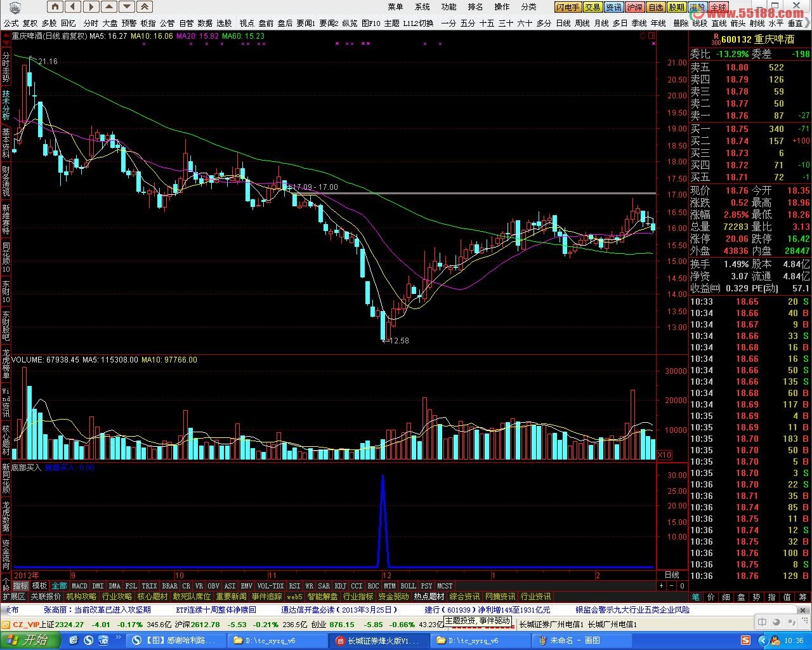The height and width of the screenshot is (650, 812).
Task: Open the 功能 menu
Action: click(449, 7)
